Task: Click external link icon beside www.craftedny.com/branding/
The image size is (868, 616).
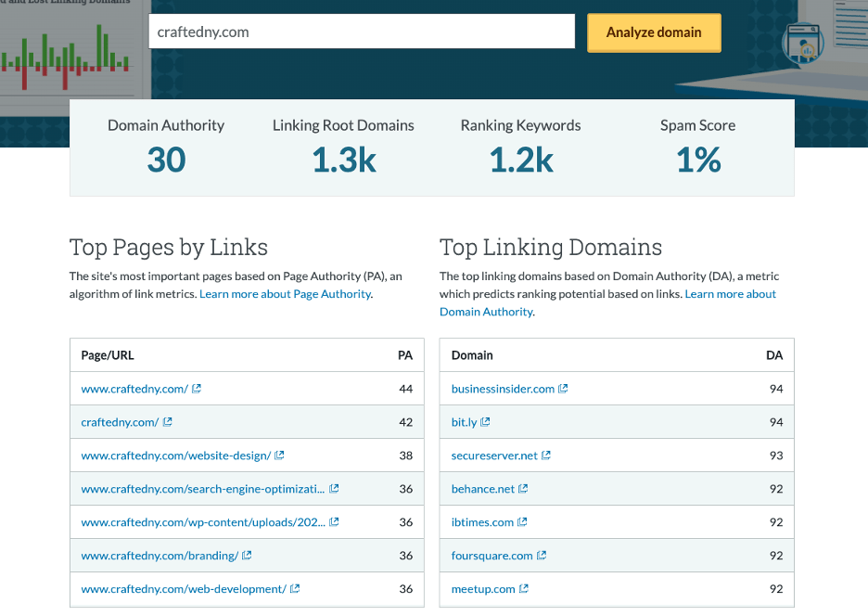Action: click(248, 556)
